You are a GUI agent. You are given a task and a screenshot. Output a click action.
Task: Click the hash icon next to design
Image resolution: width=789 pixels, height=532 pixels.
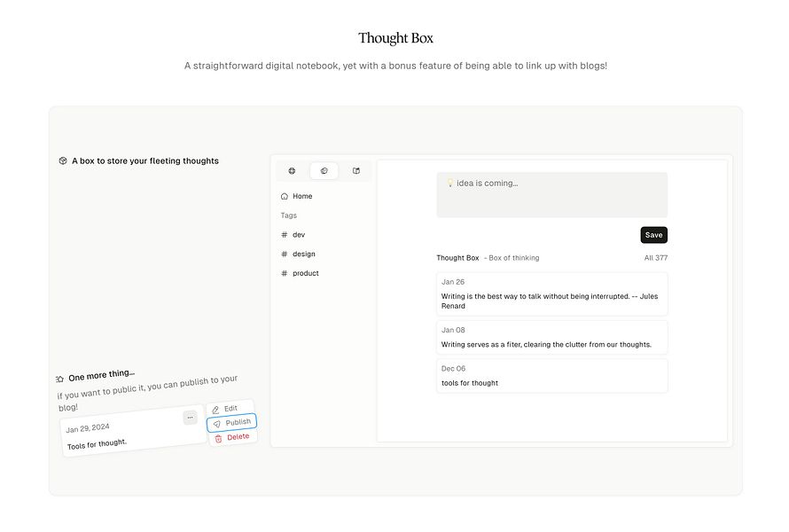tap(285, 254)
